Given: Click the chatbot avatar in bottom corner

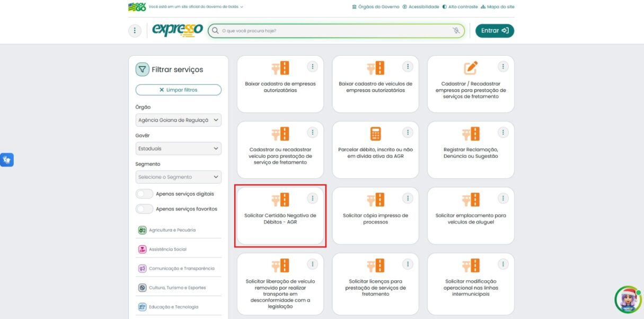Looking at the screenshot, I should click(628, 299).
